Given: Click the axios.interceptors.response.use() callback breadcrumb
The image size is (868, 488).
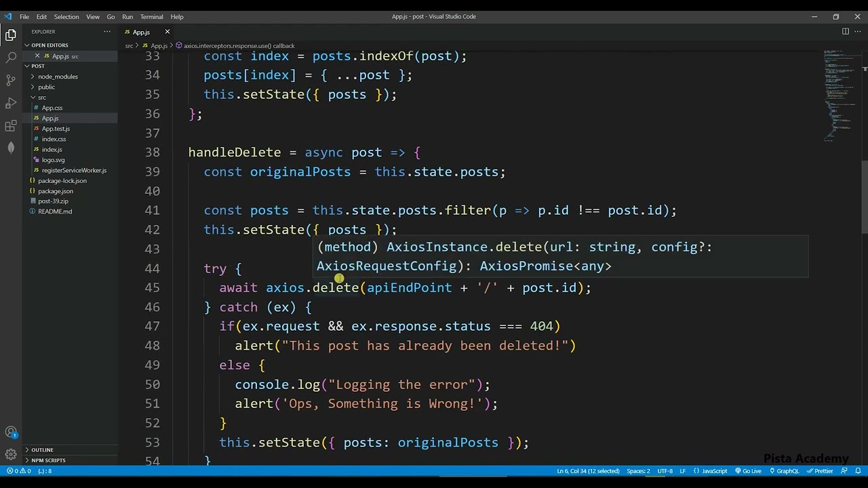Looking at the screenshot, I should pyautogui.click(x=235, y=46).
